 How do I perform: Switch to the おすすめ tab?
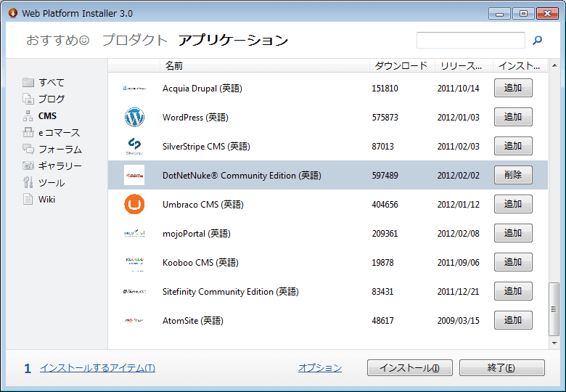57,40
